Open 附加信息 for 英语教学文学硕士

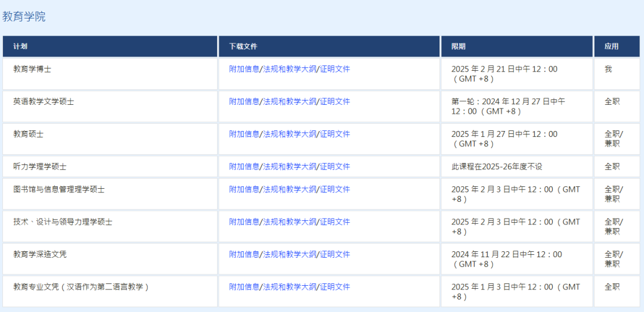pos(244,102)
